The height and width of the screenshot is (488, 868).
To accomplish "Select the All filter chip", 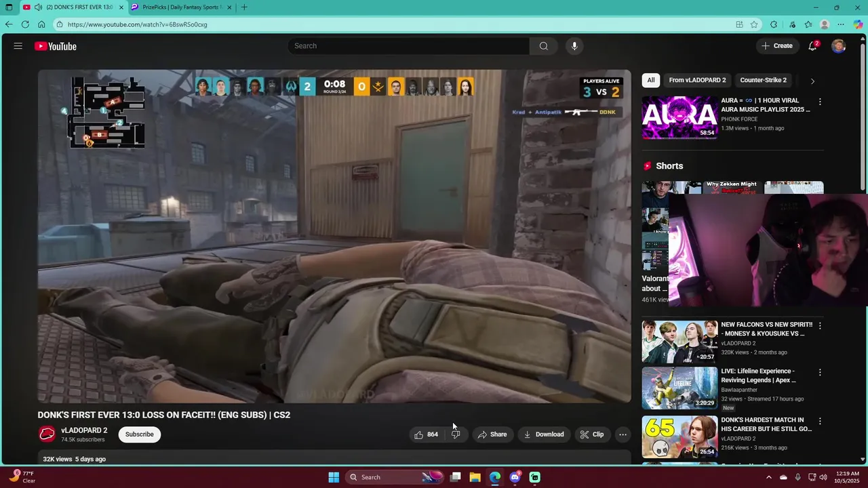I will click(x=651, y=80).
